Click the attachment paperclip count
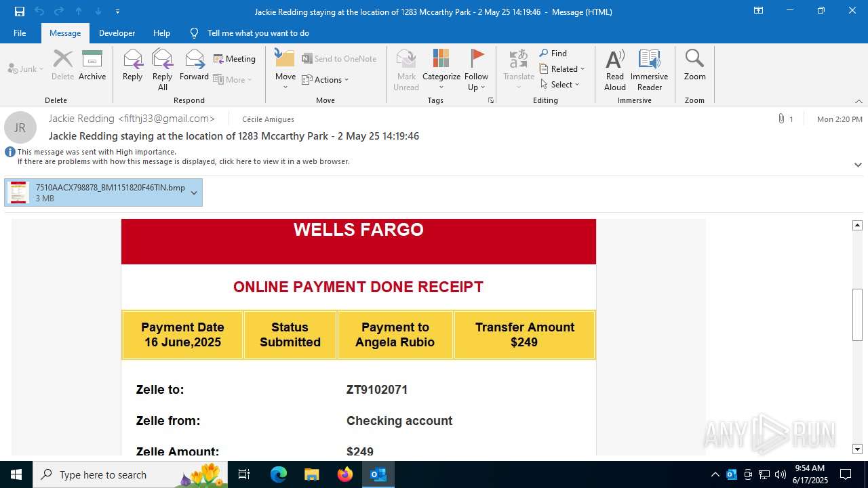Screen dimensions: 868x488 click(786, 119)
